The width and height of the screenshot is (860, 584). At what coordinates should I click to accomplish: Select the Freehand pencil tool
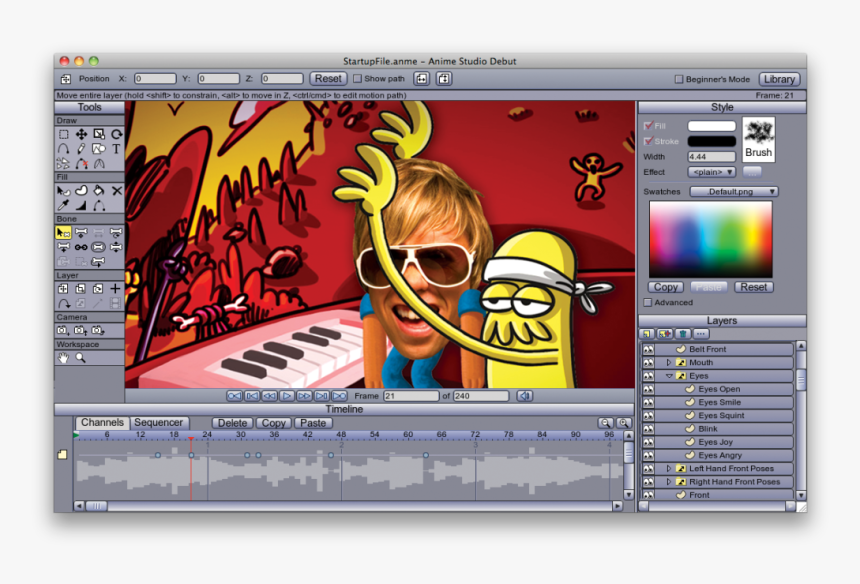[81, 149]
